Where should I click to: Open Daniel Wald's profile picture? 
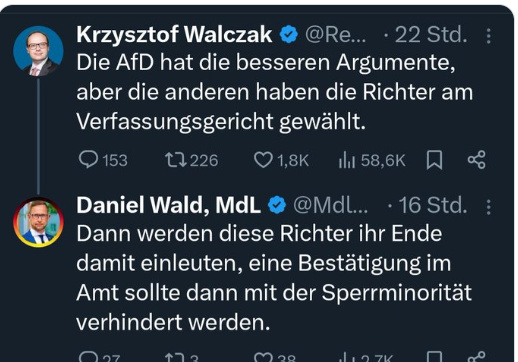pyautogui.click(x=38, y=222)
